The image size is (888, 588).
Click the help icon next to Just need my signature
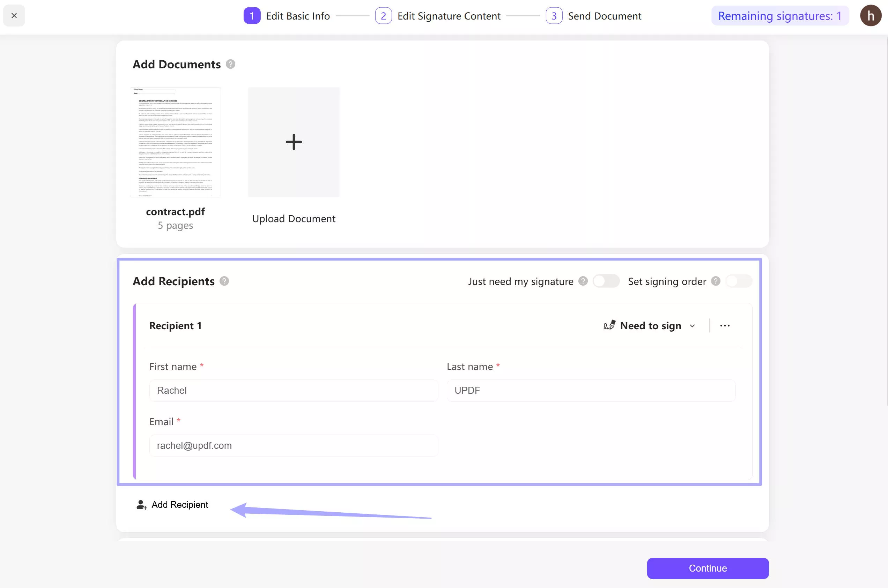pyautogui.click(x=582, y=281)
